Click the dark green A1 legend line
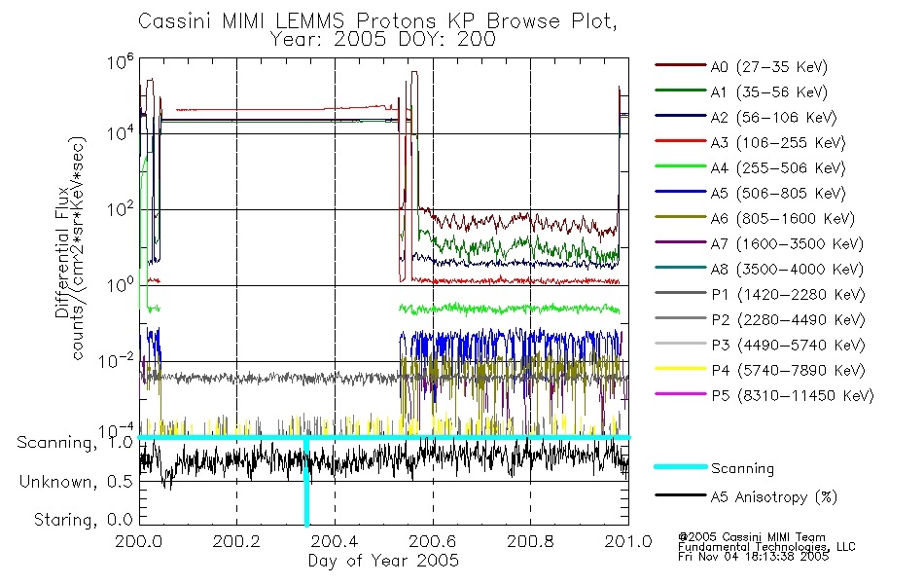 (680, 91)
